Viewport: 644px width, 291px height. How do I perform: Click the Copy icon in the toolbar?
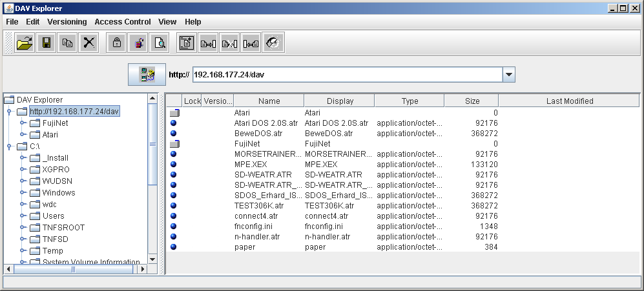pyautogui.click(x=67, y=43)
